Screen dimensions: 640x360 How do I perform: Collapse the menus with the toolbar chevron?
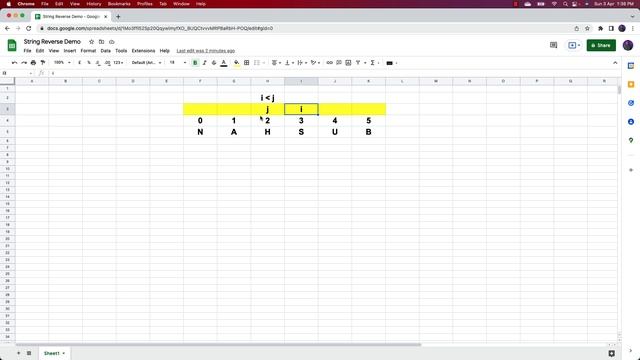coord(615,63)
